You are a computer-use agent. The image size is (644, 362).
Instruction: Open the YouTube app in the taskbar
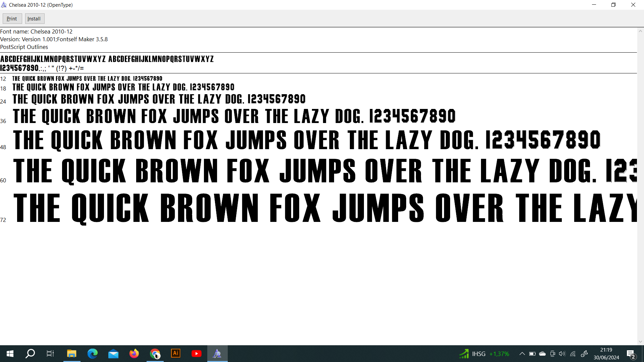point(197,354)
